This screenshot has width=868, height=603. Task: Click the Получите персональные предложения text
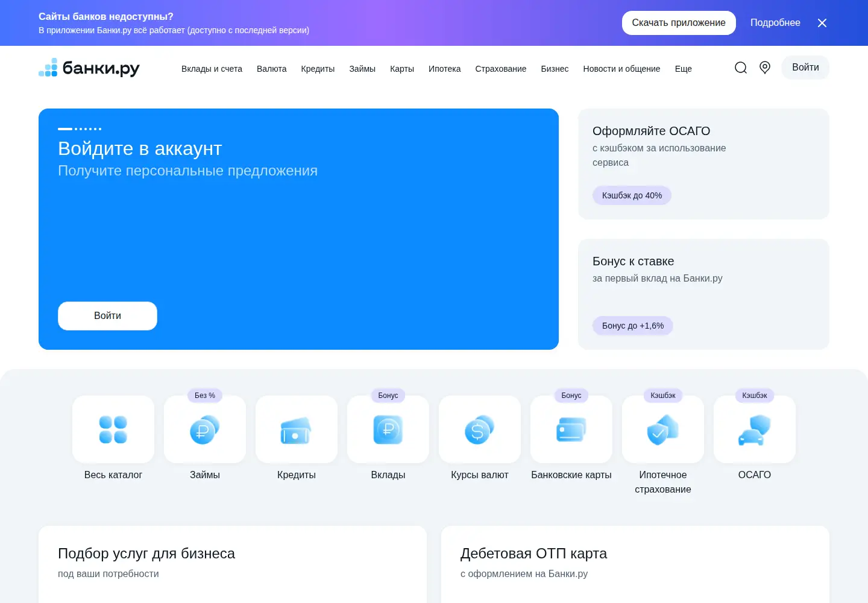click(x=187, y=171)
